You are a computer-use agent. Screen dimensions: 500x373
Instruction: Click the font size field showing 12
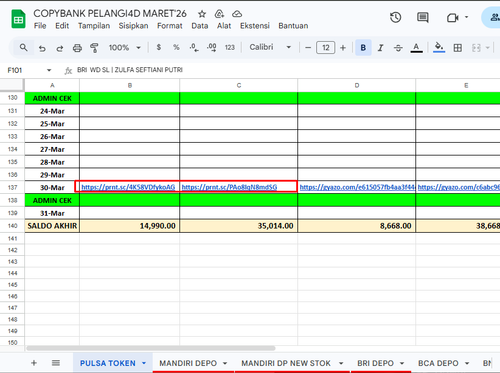326,48
